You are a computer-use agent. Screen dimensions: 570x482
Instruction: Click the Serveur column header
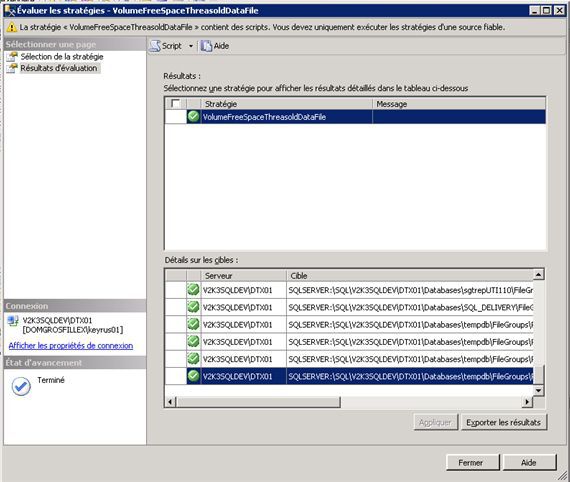coord(244,276)
